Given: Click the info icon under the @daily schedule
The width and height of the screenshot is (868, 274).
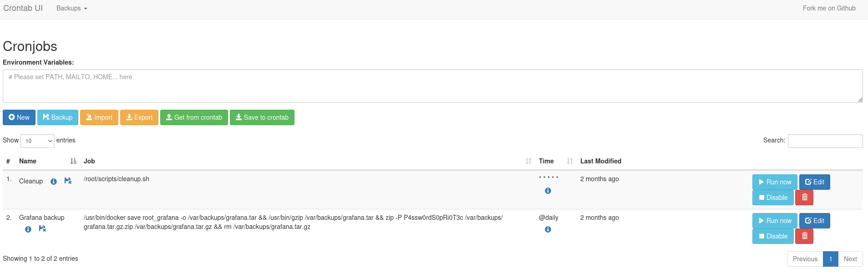Looking at the screenshot, I should 548,229.
